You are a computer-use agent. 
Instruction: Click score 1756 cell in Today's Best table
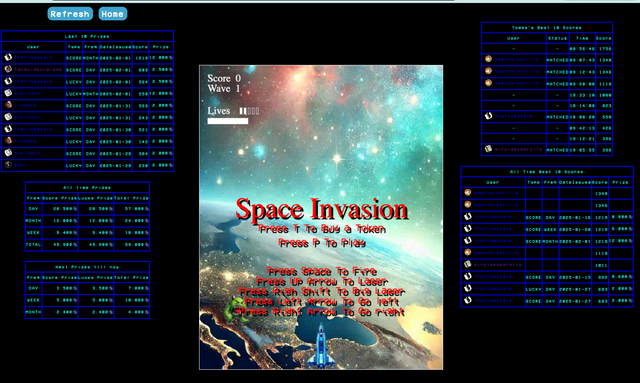pyautogui.click(x=605, y=49)
